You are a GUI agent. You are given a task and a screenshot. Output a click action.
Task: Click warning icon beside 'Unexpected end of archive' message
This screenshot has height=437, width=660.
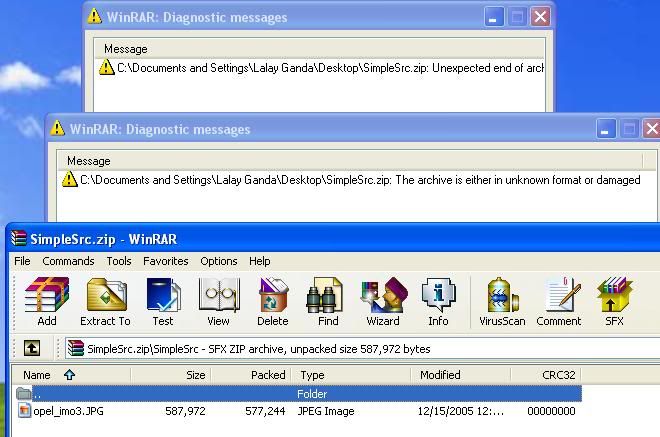coord(106,67)
